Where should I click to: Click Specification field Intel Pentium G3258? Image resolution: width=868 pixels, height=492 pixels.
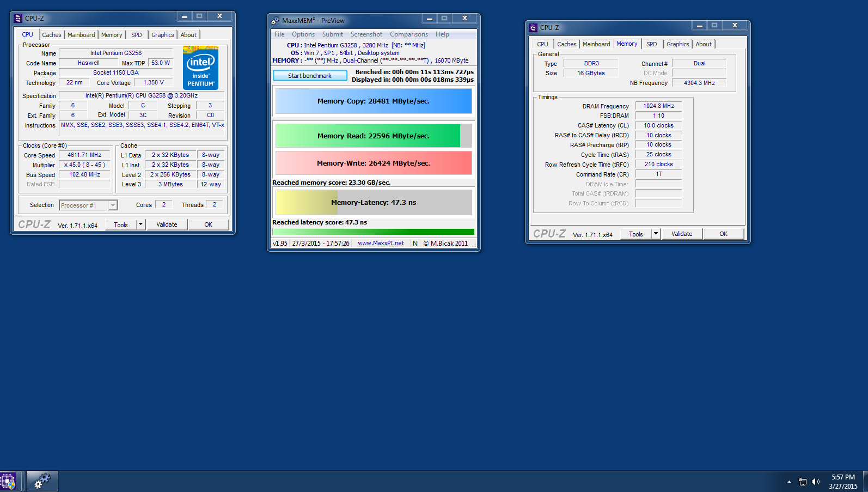click(142, 96)
